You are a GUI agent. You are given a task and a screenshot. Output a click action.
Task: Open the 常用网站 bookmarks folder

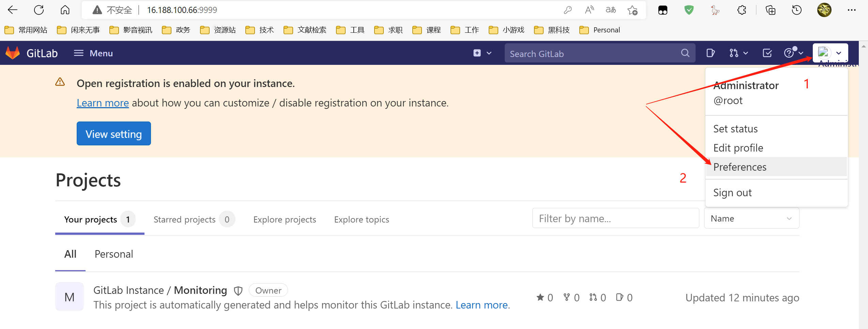coord(26,30)
